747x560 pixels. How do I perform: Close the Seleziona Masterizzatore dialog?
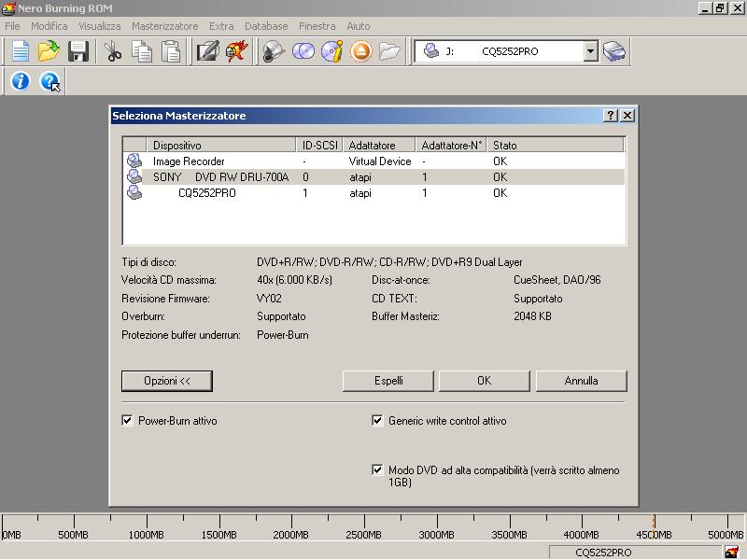point(627,115)
